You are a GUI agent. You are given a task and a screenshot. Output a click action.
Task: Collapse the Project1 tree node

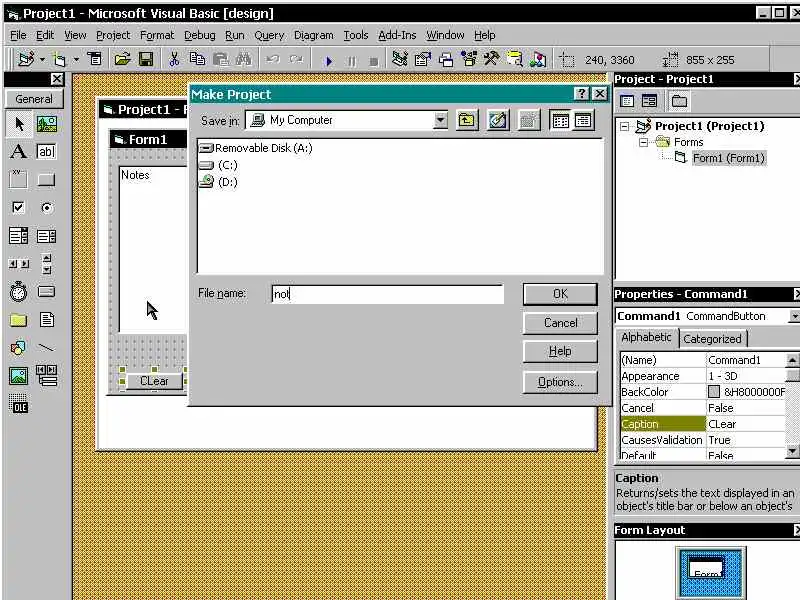(624, 126)
